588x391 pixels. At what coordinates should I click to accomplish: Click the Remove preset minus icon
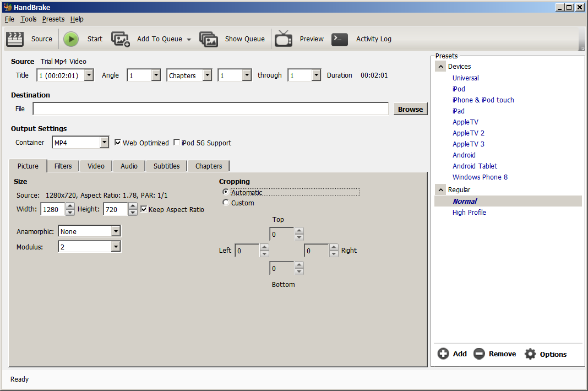point(479,354)
